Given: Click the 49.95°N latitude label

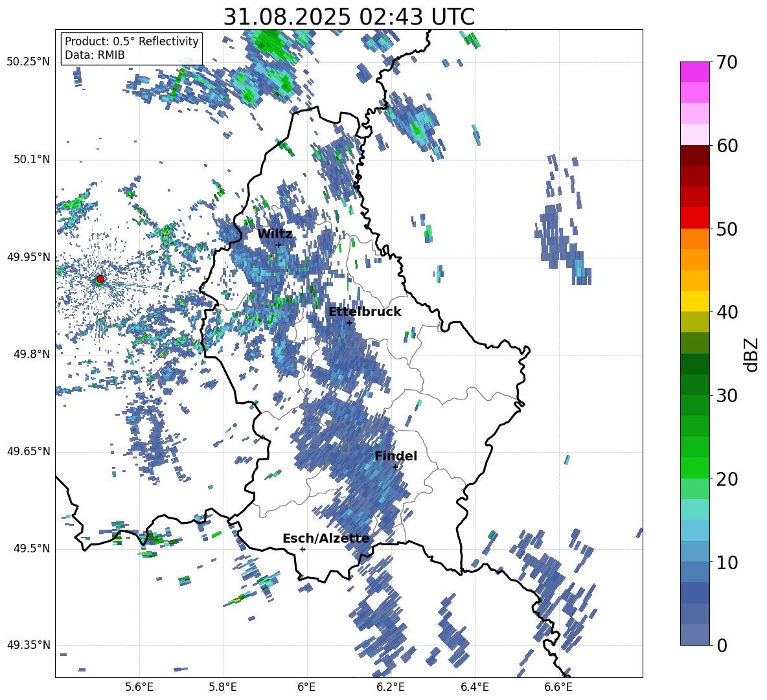Looking at the screenshot, I should [29, 257].
